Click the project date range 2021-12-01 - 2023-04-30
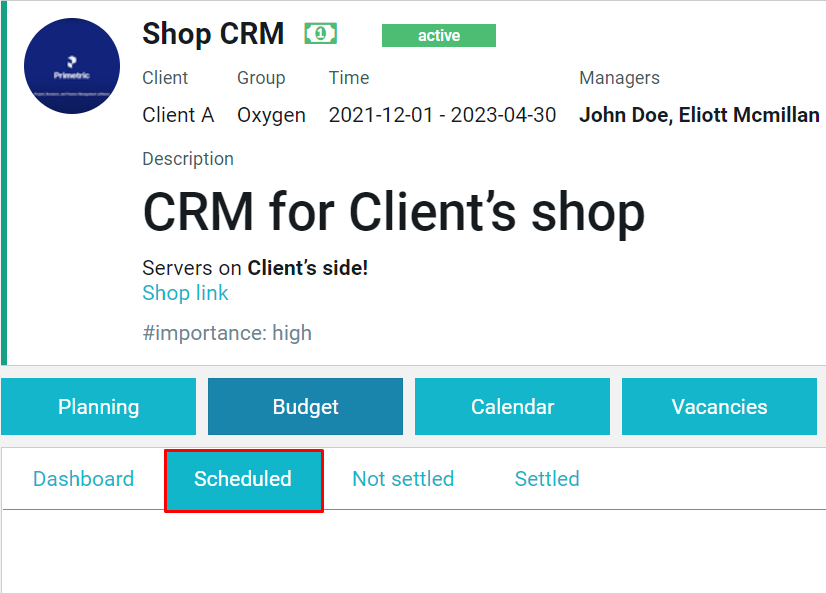 pos(442,115)
